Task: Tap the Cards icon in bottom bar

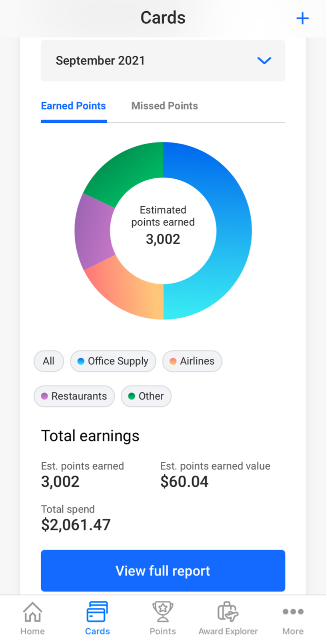Action: (97, 612)
